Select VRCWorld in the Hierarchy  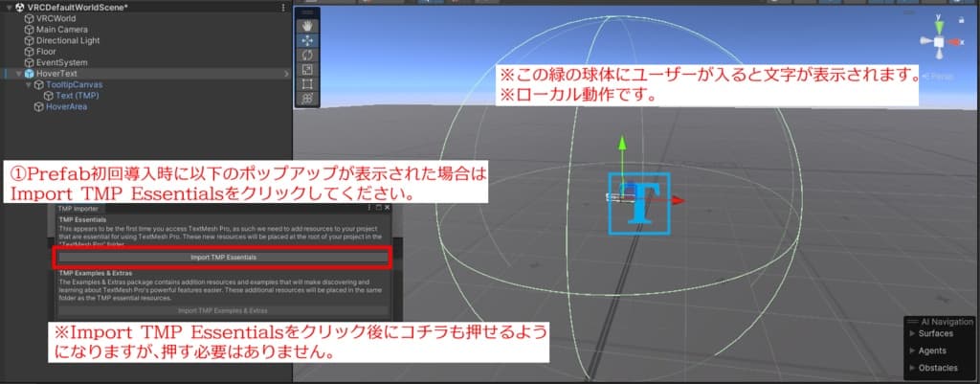tap(56, 19)
